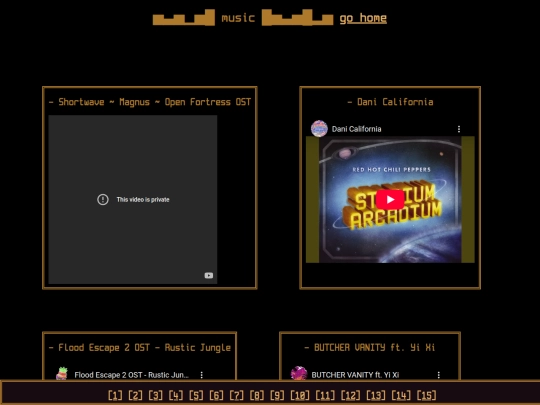Click '- Flood Escape 2 OST - Rustic Jungle' heading
540x405 pixels.
coord(140,347)
